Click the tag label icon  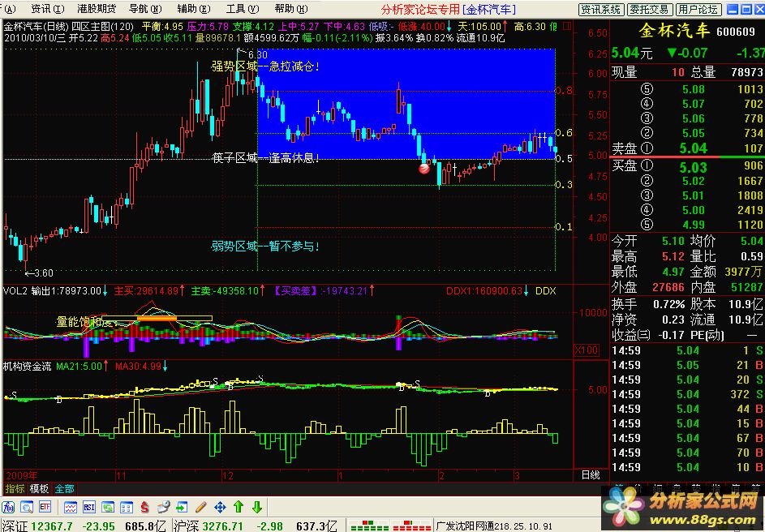click(163, 507)
